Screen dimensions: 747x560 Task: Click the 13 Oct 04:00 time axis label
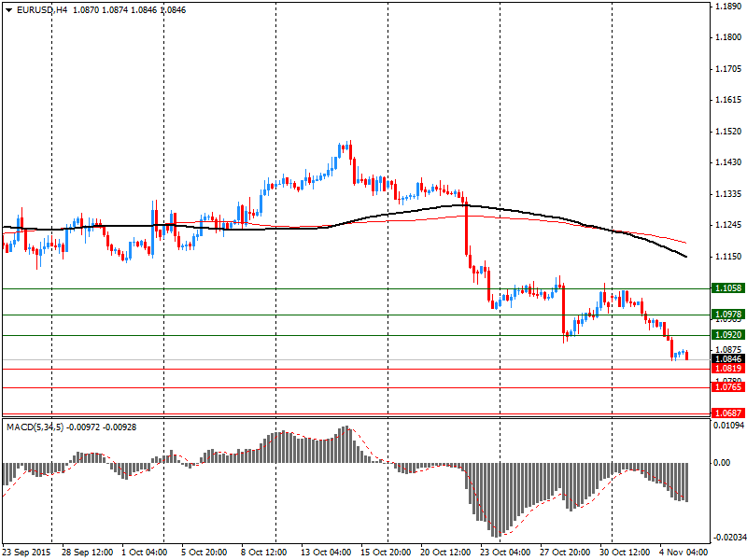click(x=326, y=553)
